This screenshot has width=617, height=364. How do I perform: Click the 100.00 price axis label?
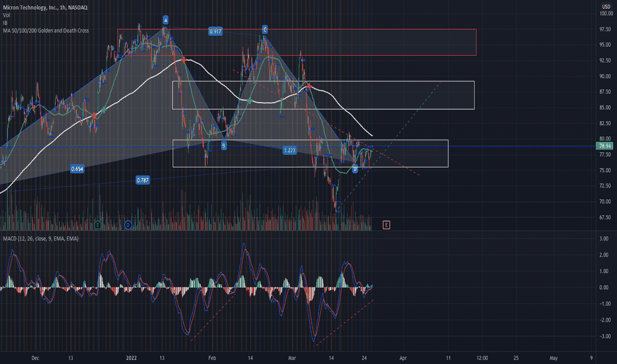pos(606,13)
